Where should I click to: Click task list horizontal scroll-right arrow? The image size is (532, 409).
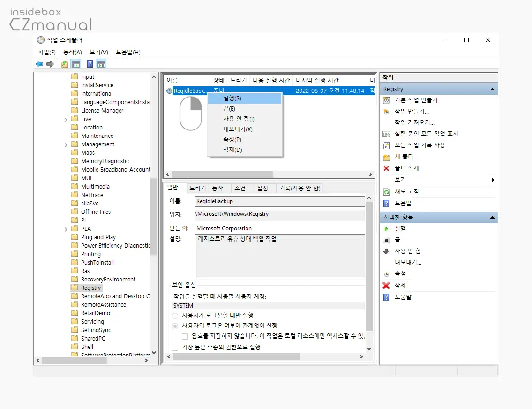tap(370, 174)
